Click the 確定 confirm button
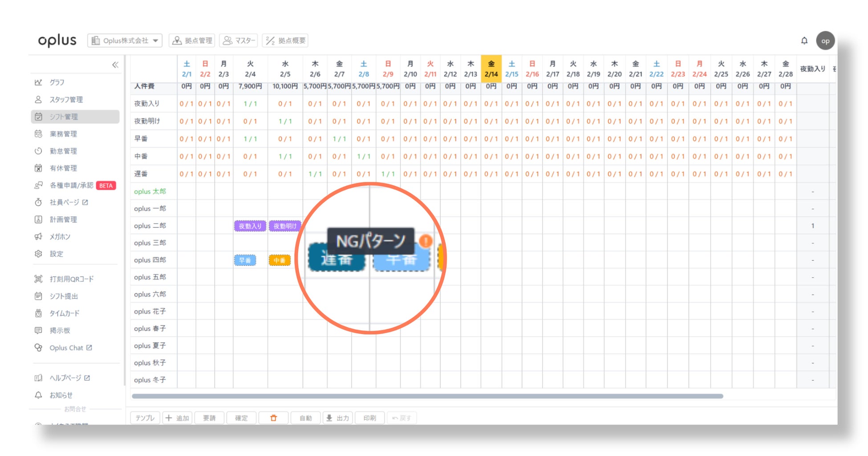Viewport: 868px width, 456px height. pyautogui.click(x=241, y=418)
